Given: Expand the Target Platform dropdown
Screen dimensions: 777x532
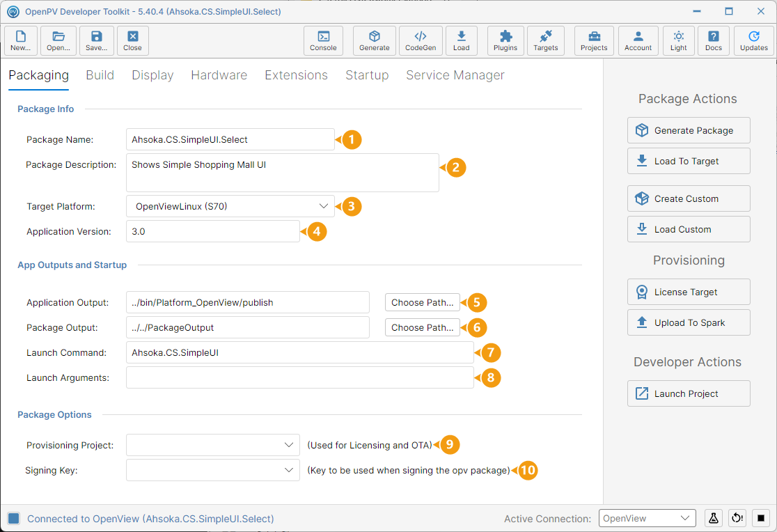Looking at the screenshot, I should 230,206.
